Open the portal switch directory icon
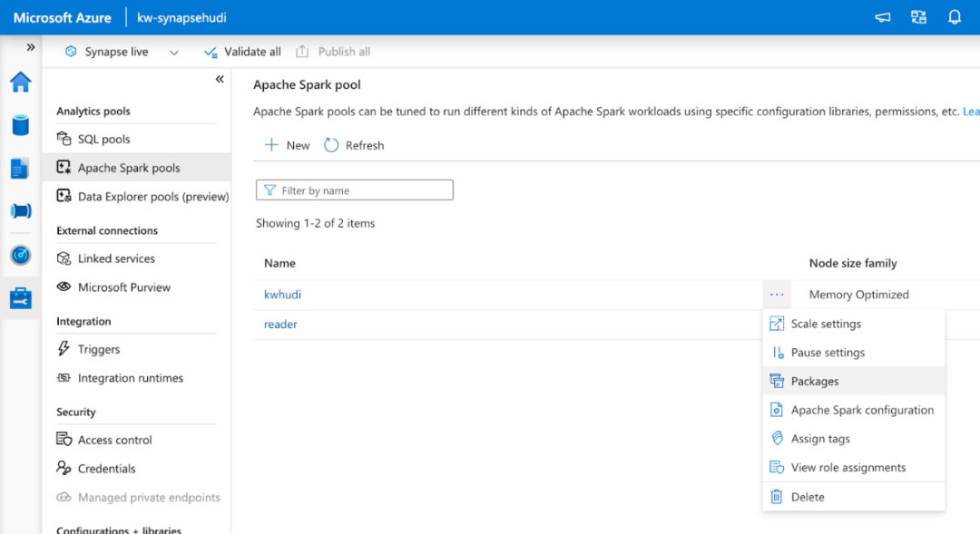The width and height of the screenshot is (980, 534). click(918, 17)
